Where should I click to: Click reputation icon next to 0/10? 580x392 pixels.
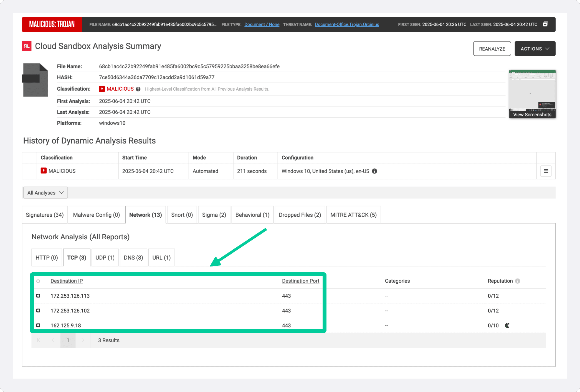(x=507, y=325)
